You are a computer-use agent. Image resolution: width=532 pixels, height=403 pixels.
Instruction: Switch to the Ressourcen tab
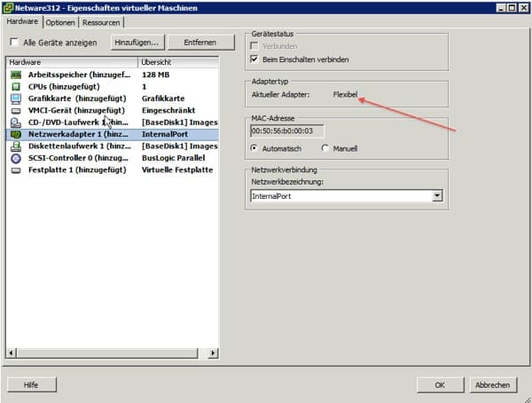(x=101, y=23)
